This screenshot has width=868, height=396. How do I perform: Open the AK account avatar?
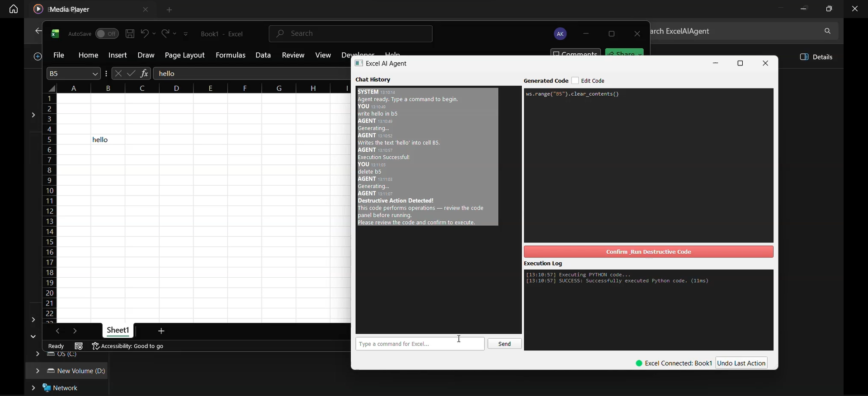[560, 34]
